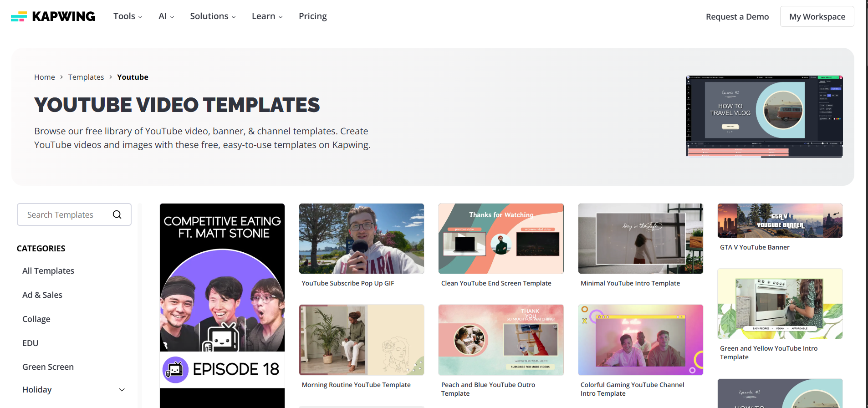Viewport: 868px width, 408px height.
Task: Open Green and Yellow Intro thumbnail
Action: click(x=780, y=304)
